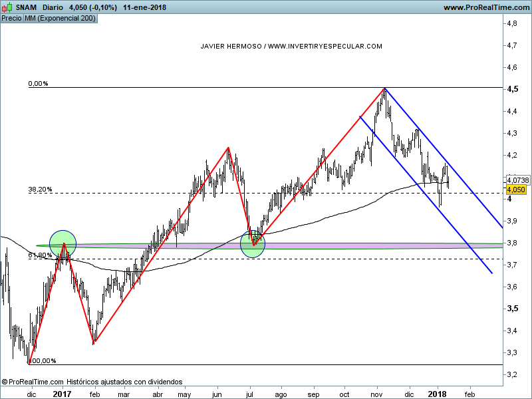Click the purple horizontal support zone

click(366, 246)
